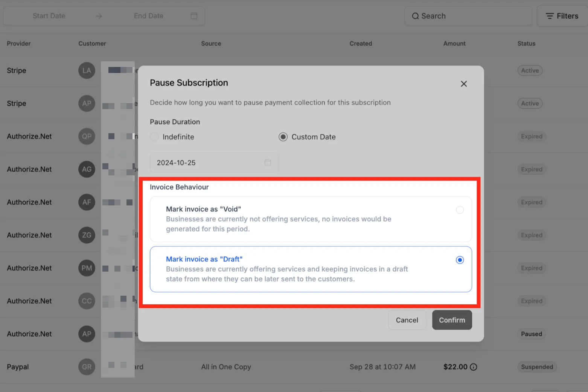Sort by the Amount column header

point(454,44)
